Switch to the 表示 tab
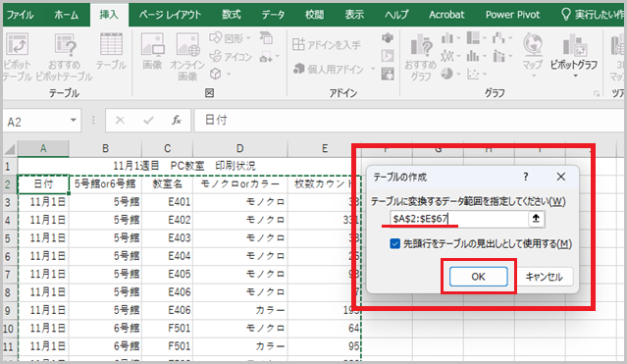Viewport: 627px width, 364px height. pos(354,15)
